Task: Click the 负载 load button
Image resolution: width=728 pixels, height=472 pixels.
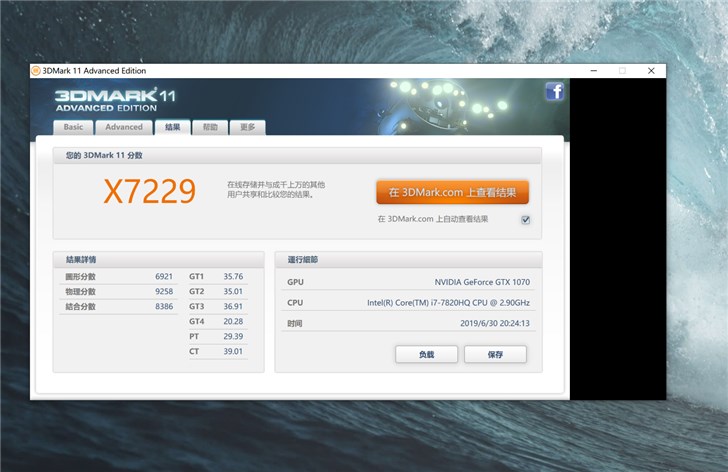Action: [426, 355]
